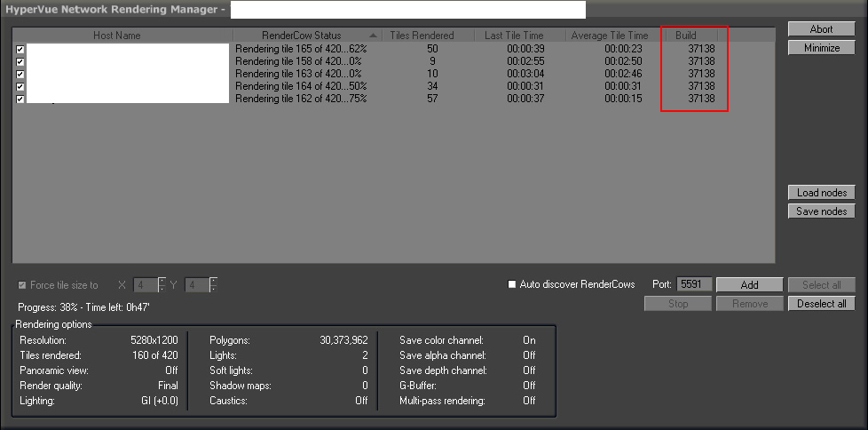Viewport: 868px width, 430px height.
Task: Uncheck host rendering tile 158 of 420
Action: click(20, 61)
